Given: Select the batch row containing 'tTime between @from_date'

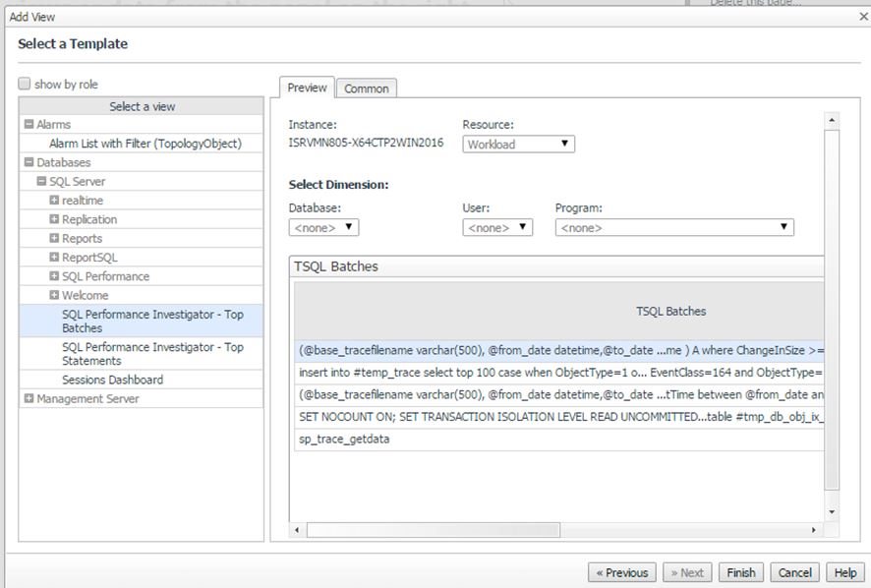Looking at the screenshot, I should point(559,394).
